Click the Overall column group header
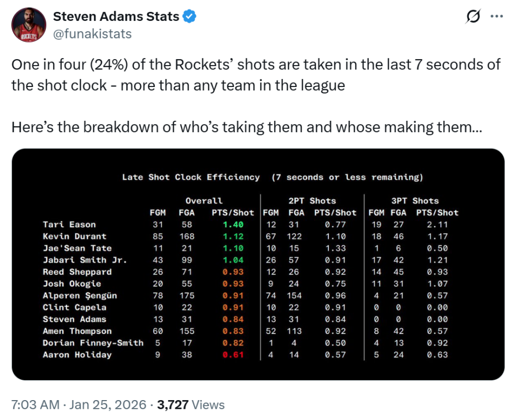Viewport: 516px width, 420px height. (x=204, y=201)
